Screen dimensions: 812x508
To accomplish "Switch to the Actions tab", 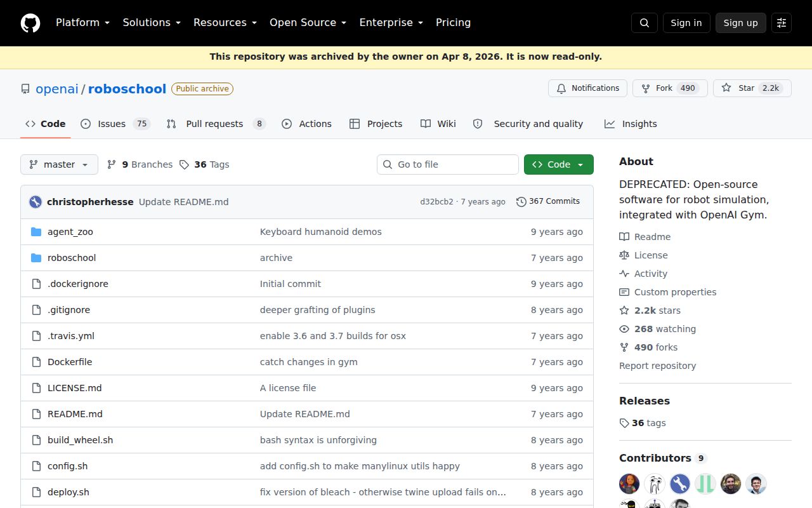I will (306, 124).
